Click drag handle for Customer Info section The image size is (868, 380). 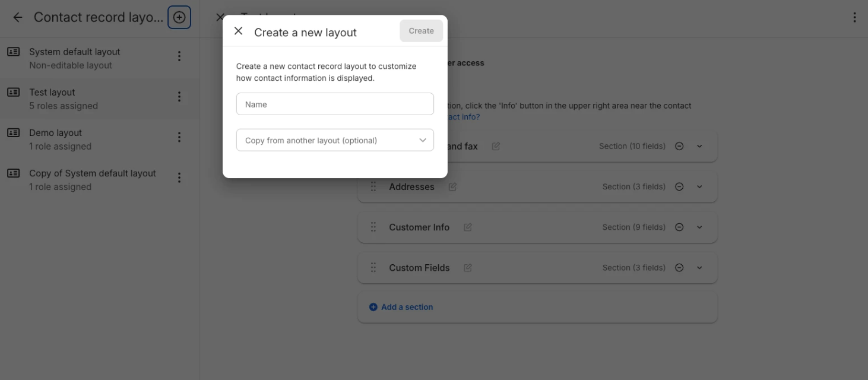pyautogui.click(x=373, y=227)
